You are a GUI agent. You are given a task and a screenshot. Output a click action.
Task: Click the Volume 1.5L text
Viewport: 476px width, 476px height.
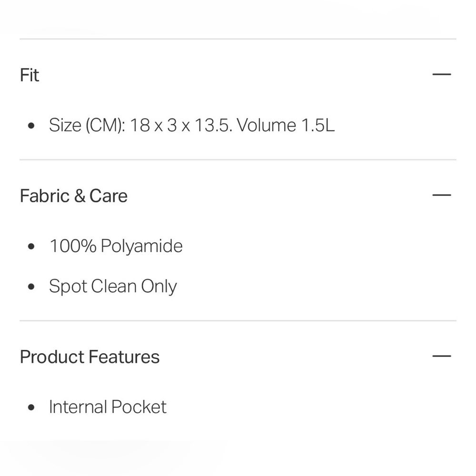286,125
